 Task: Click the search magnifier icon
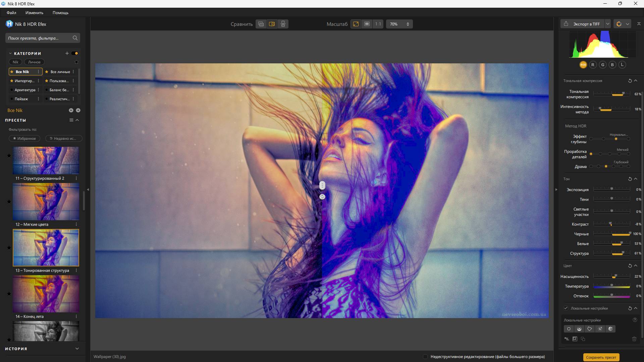click(x=75, y=38)
